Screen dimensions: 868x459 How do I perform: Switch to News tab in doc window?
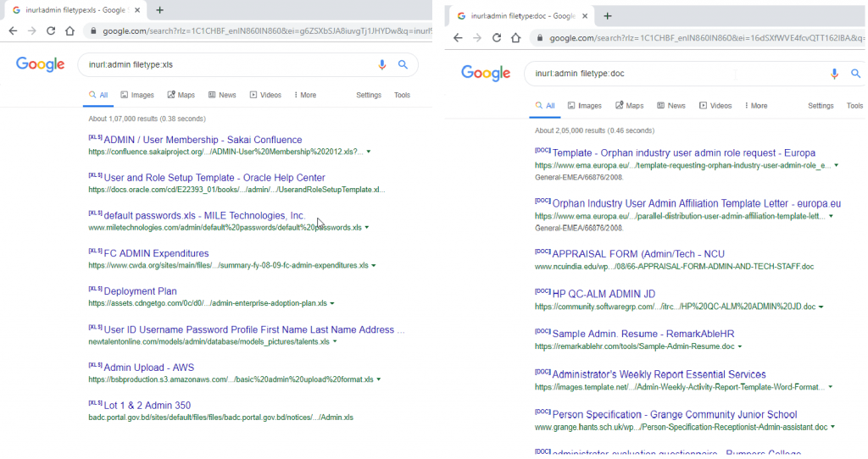[671, 106]
